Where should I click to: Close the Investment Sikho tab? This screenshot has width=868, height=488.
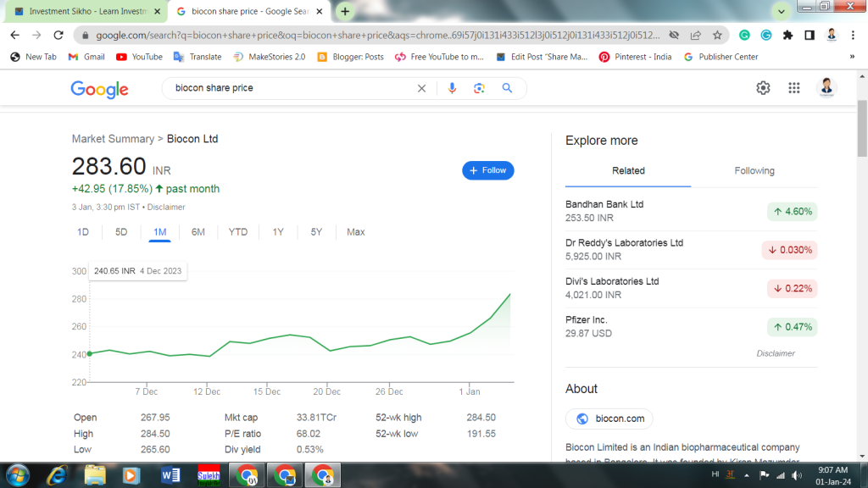(x=157, y=11)
